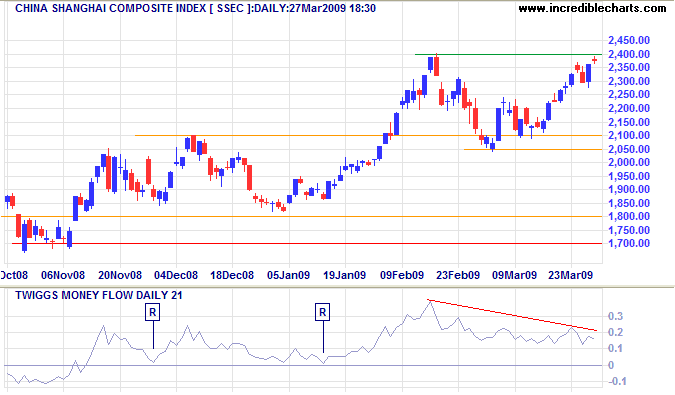This screenshot has width=675, height=395.
Task: Click the second R marker near January
Action: [322, 312]
